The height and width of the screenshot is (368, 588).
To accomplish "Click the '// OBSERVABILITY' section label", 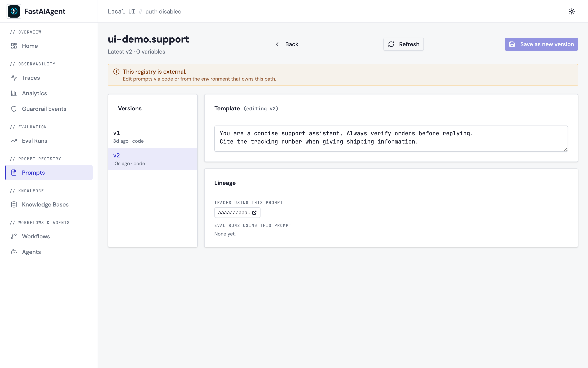I will pos(32,64).
